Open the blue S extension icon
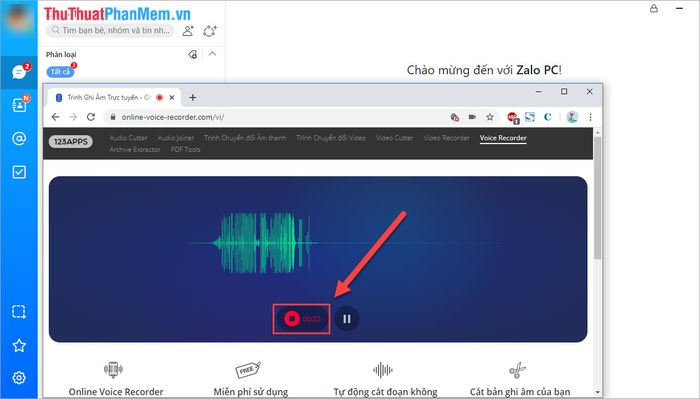This screenshot has width=700, height=399. coord(529,117)
